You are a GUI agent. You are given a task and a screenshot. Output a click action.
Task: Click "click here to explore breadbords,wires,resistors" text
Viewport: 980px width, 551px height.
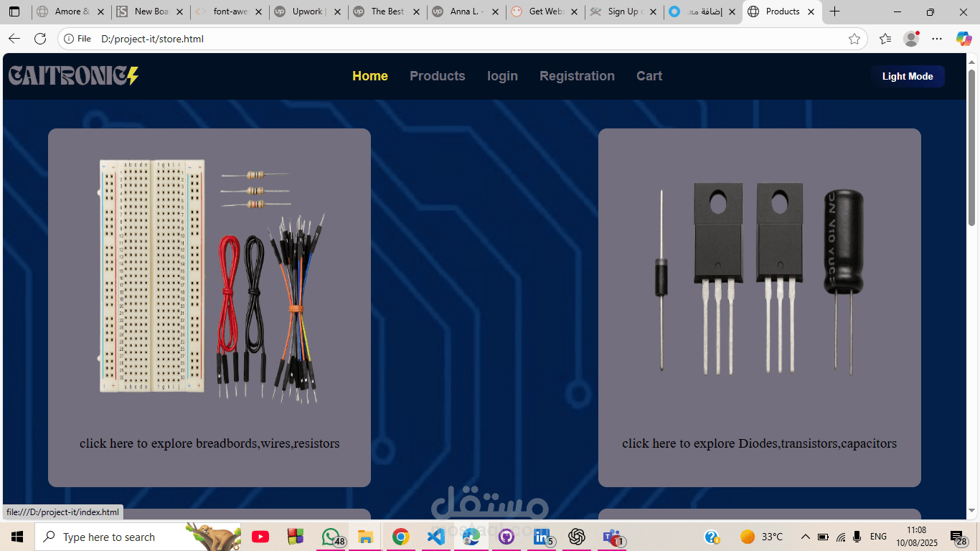point(209,443)
